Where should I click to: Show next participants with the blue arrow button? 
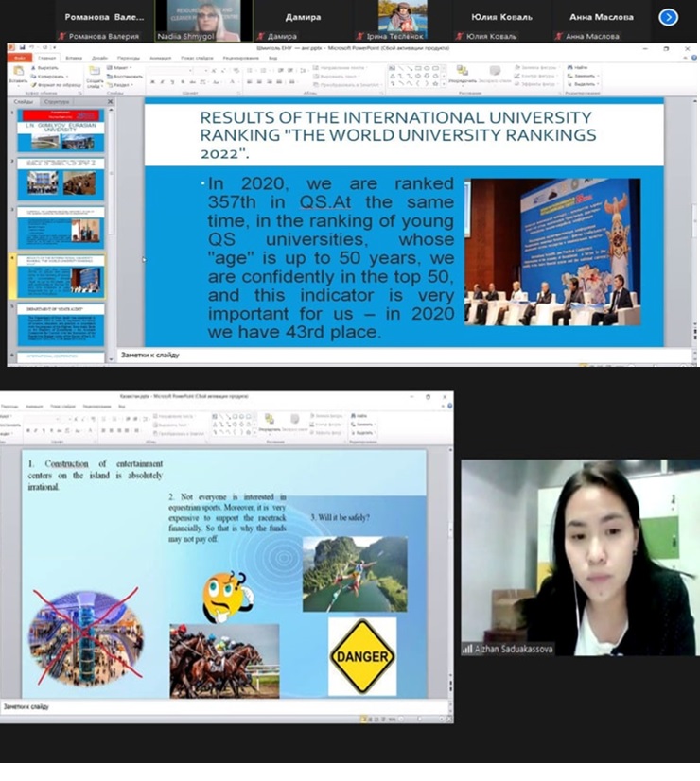(668, 17)
